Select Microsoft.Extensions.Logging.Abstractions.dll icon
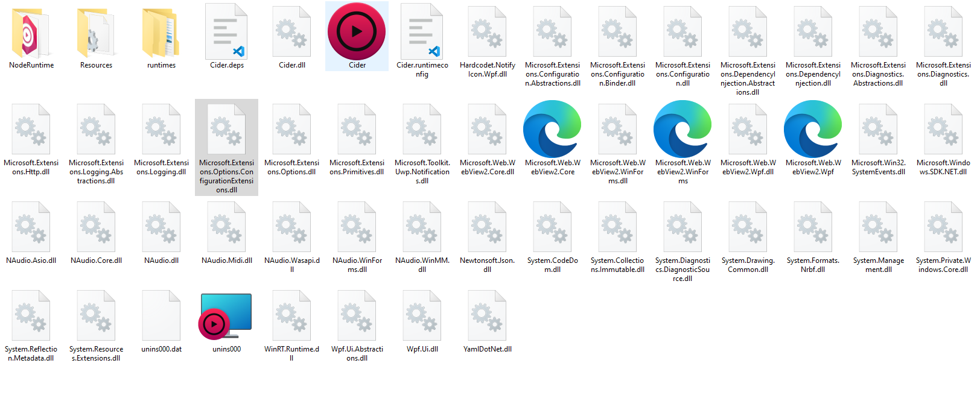The height and width of the screenshot is (401, 980). point(96,129)
